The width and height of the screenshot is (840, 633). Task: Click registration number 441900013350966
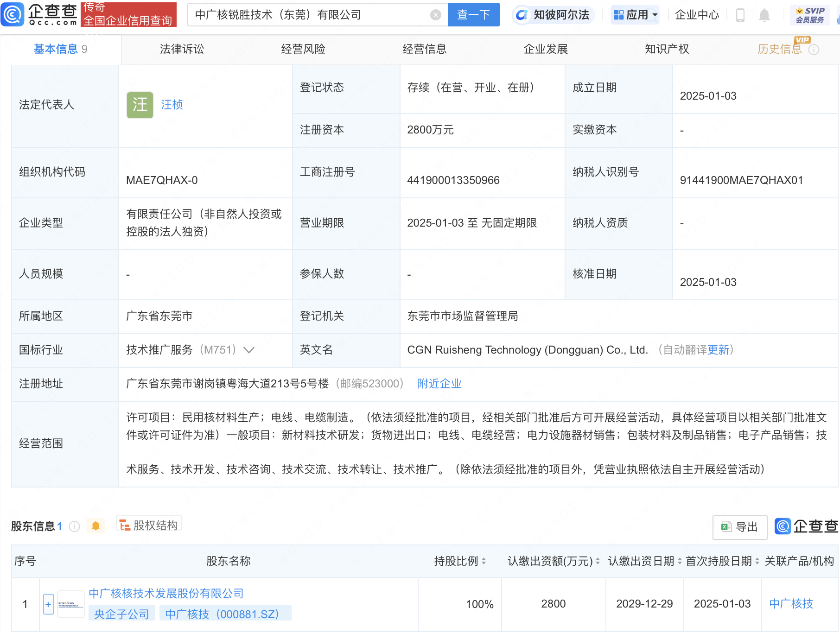[x=453, y=180]
